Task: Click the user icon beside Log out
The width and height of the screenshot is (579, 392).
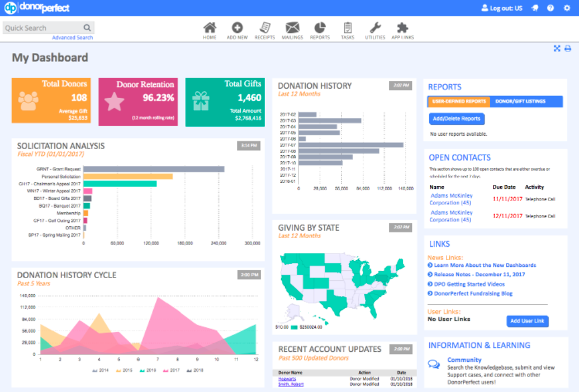Action: (485, 8)
